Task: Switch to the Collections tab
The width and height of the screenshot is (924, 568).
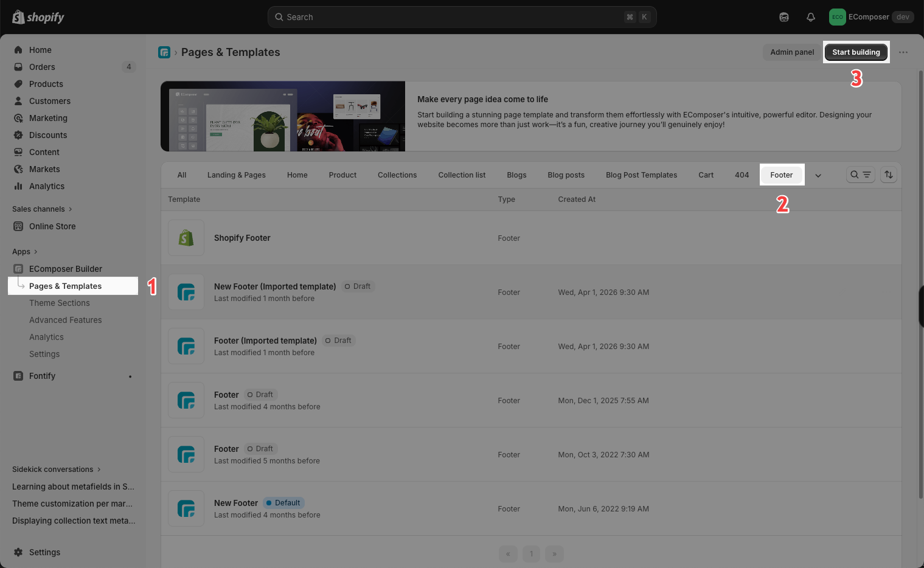Action: coord(397,175)
